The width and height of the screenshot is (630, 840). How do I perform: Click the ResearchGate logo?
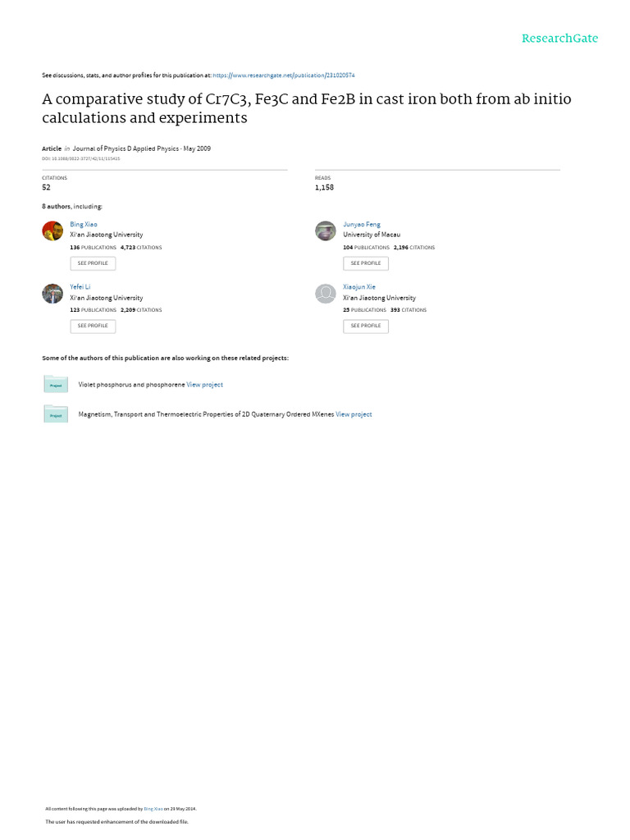pyautogui.click(x=559, y=38)
